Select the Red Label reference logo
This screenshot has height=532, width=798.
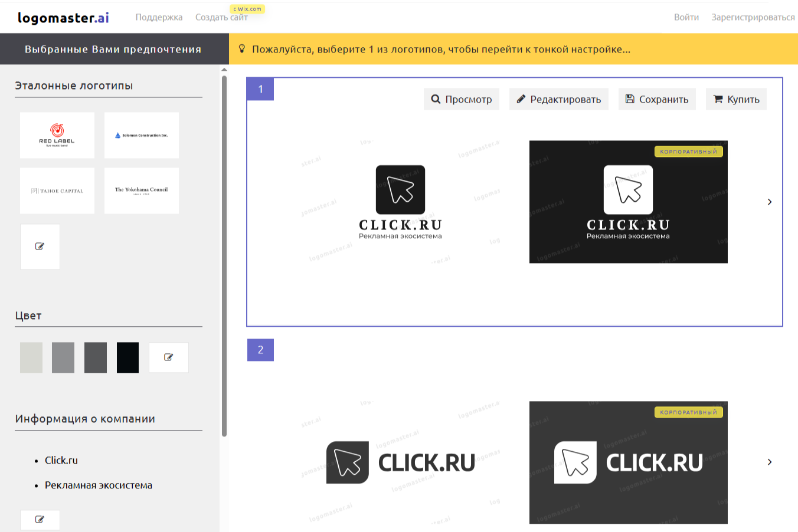point(57,135)
